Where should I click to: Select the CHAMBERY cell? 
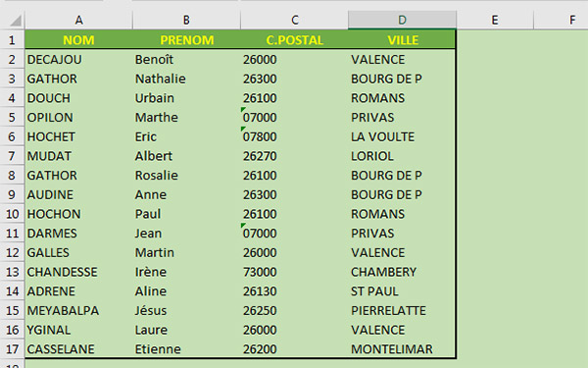pos(402,272)
